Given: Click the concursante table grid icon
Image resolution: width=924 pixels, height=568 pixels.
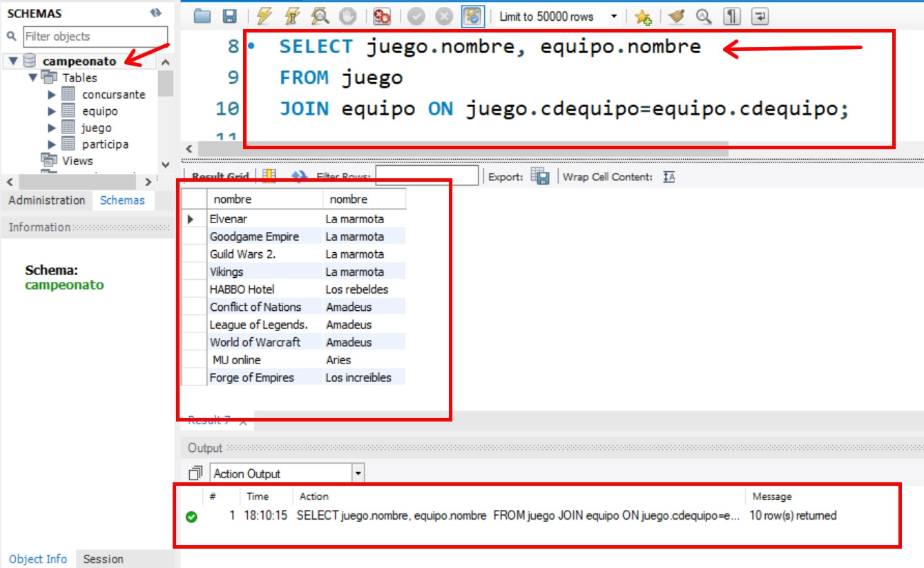Looking at the screenshot, I should click(x=68, y=94).
